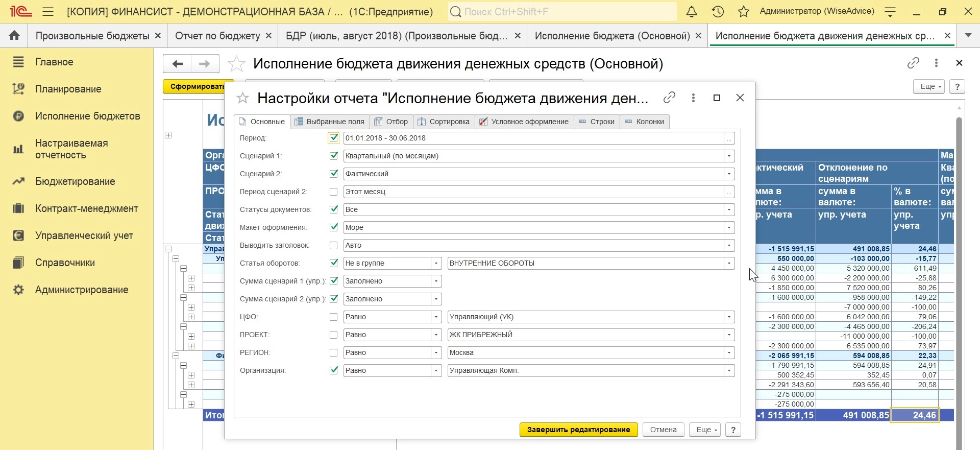The image size is (980, 450).
Task: Switch to the Отбор tab
Action: (x=391, y=122)
